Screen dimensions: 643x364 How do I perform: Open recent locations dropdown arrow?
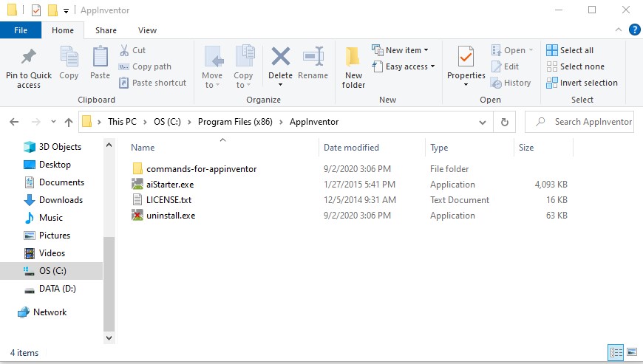pyautogui.click(x=53, y=122)
